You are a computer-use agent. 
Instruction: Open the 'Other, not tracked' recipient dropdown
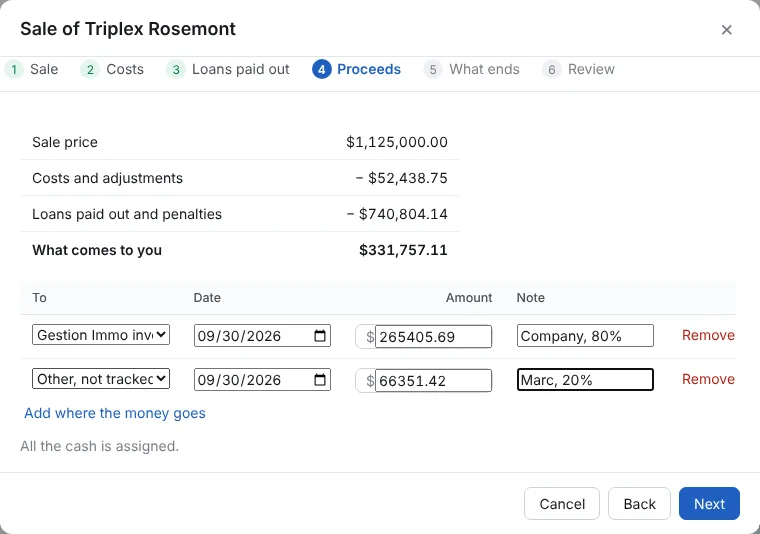(101, 378)
